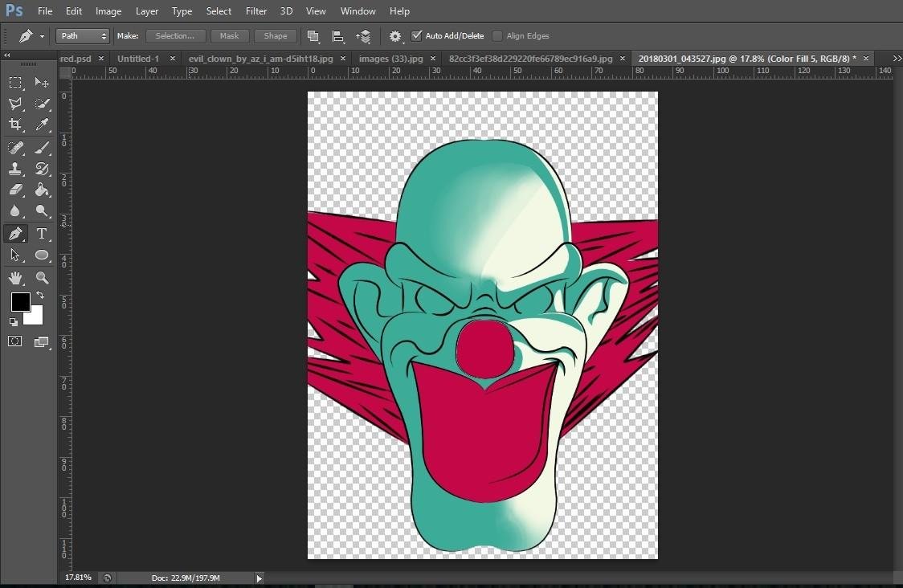Expand the hidden document tabs list

click(x=897, y=59)
